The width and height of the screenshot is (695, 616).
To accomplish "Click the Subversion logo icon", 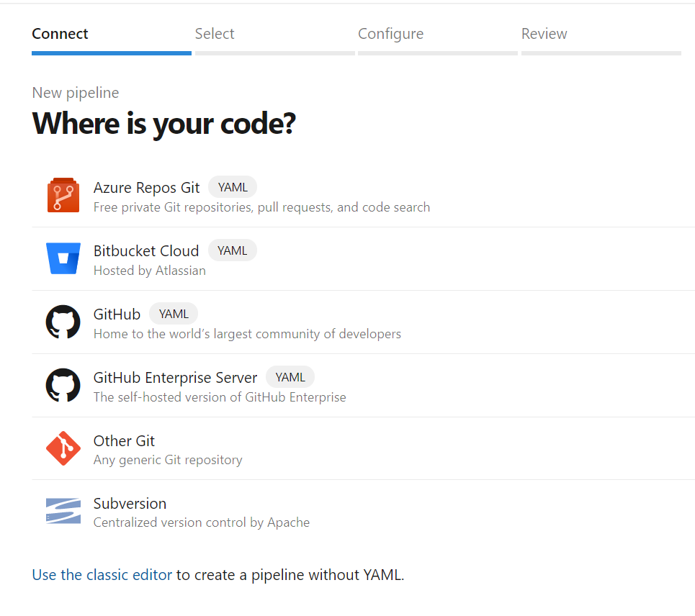I will pos(63,511).
